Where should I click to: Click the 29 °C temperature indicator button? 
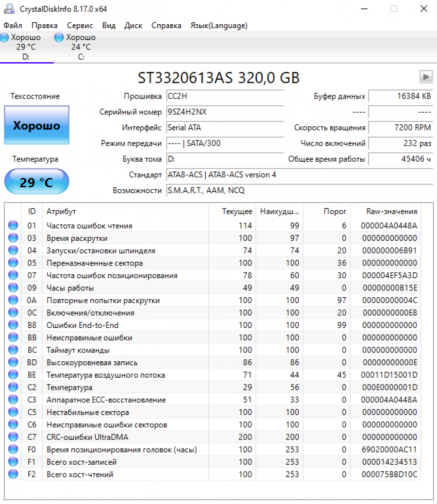[36, 182]
